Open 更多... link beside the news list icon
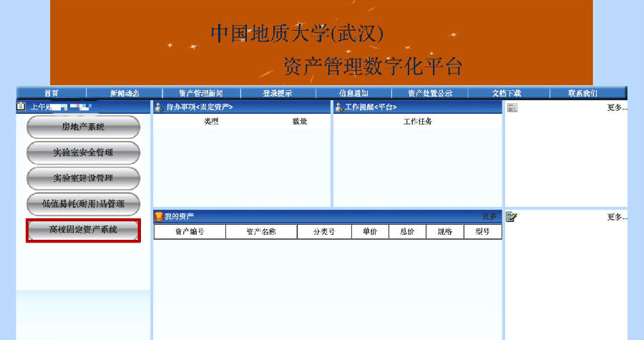The image size is (644, 340). [618, 107]
